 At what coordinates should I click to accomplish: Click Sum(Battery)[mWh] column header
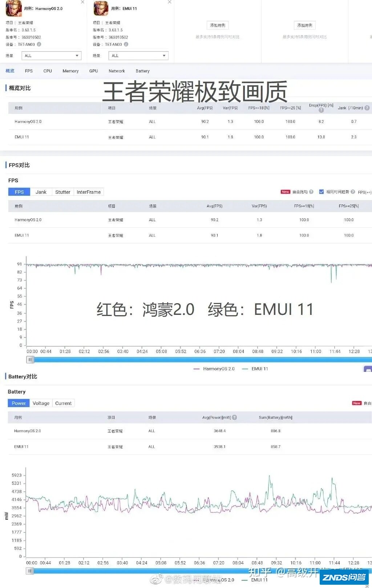pyautogui.click(x=275, y=418)
